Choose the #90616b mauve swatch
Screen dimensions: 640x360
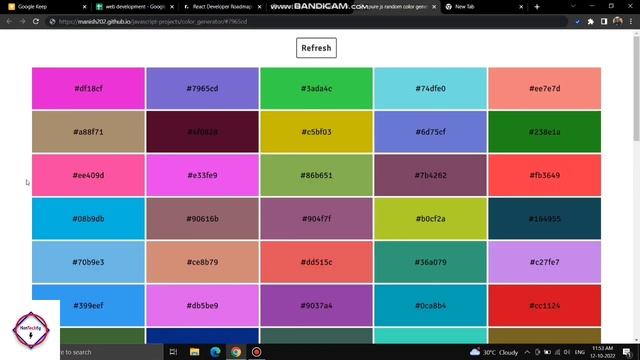coord(202,219)
